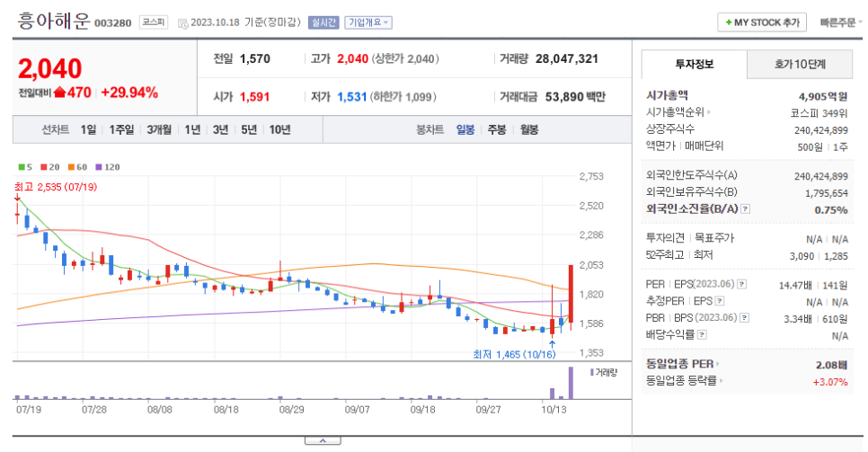Select 1년 line chart period
This screenshot has height=452, width=868.
(x=192, y=129)
